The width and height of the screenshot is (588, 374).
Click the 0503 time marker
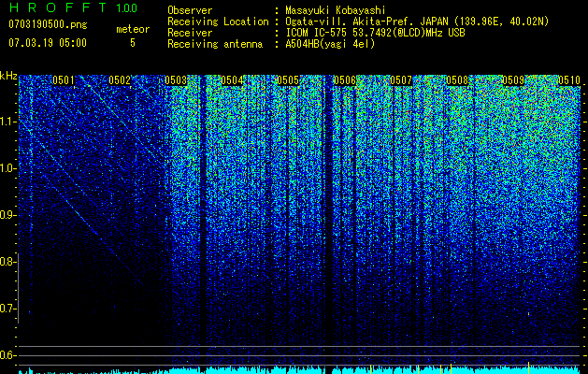176,80
